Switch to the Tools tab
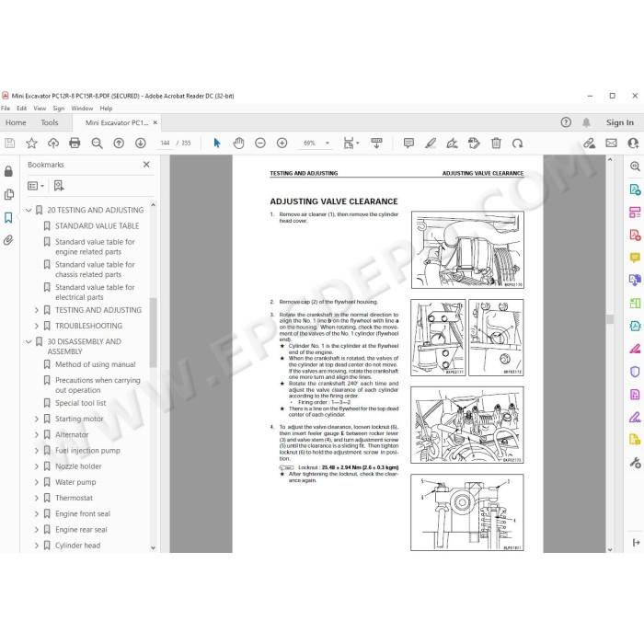This screenshot has height=644, width=644. [50, 122]
